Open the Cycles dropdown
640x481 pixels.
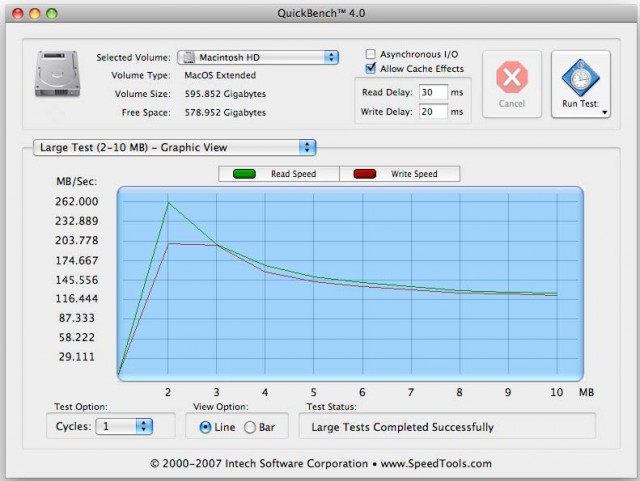pyautogui.click(x=124, y=426)
